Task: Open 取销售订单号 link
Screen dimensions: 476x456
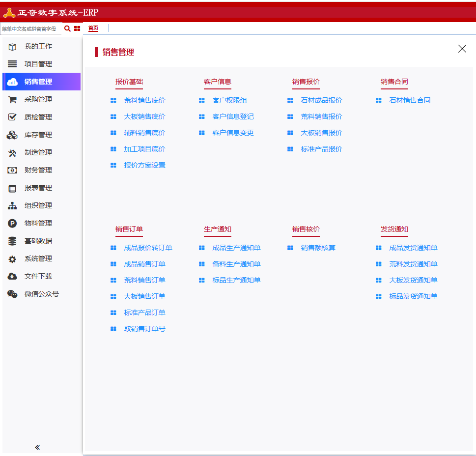Action: point(144,329)
